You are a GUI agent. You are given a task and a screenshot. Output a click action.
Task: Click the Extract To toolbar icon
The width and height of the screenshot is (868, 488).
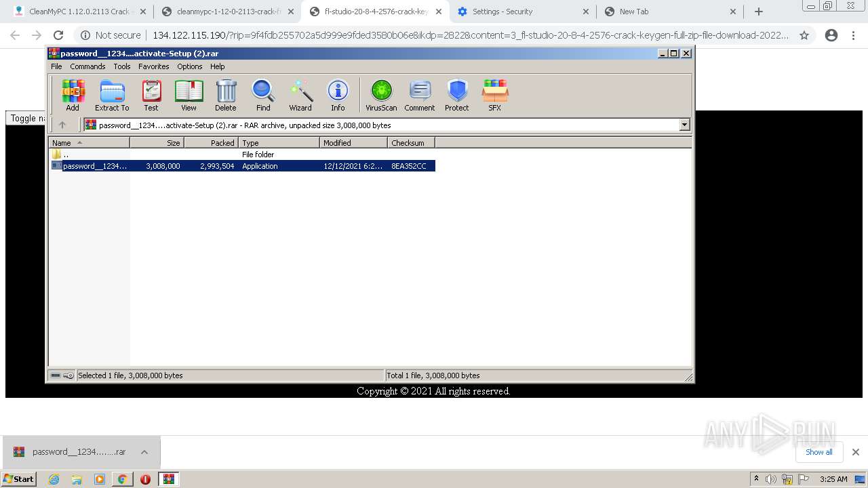click(x=112, y=95)
